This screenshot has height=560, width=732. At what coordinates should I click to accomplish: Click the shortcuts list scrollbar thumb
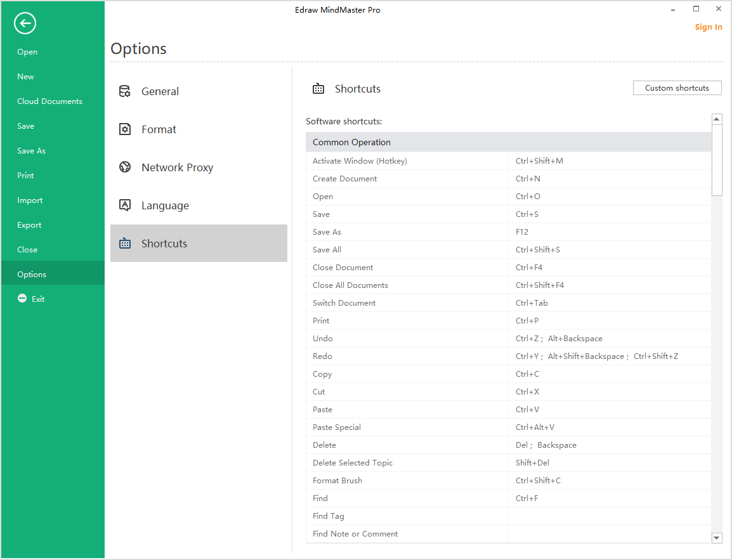(717, 160)
